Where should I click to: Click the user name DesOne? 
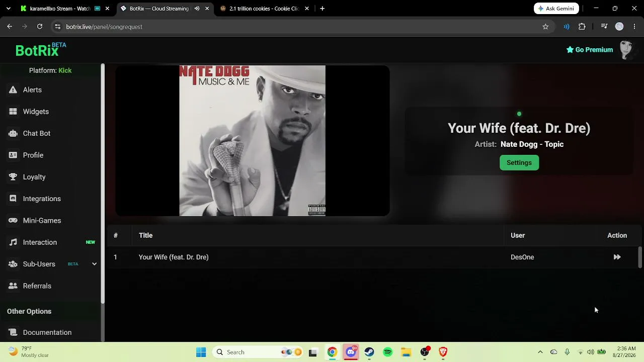[x=522, y=257]
